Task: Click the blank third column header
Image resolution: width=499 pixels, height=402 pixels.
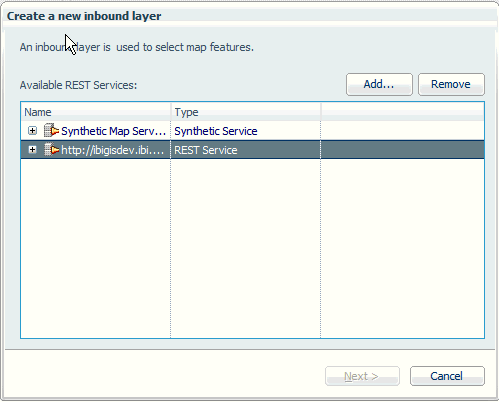Action: 402,112
